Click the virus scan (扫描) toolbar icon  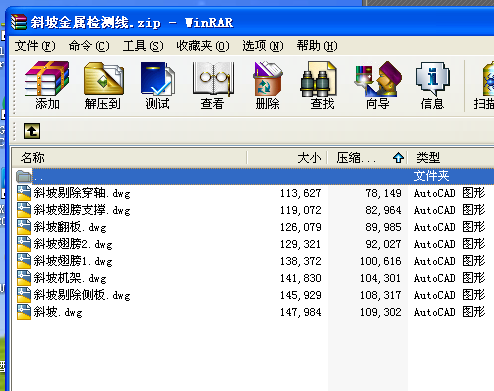point(485,85)
